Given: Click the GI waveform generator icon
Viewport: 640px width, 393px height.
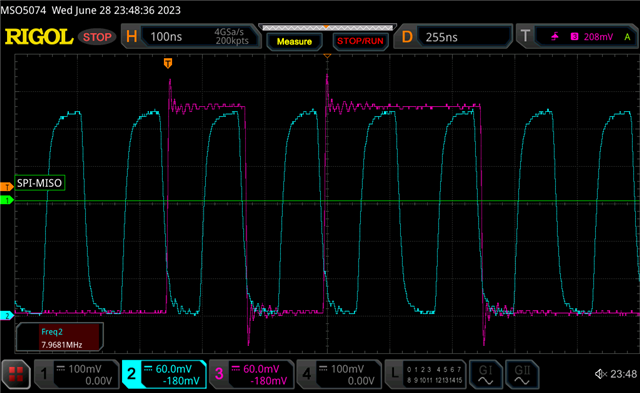Looking at the screenshot, I should 485,375.
